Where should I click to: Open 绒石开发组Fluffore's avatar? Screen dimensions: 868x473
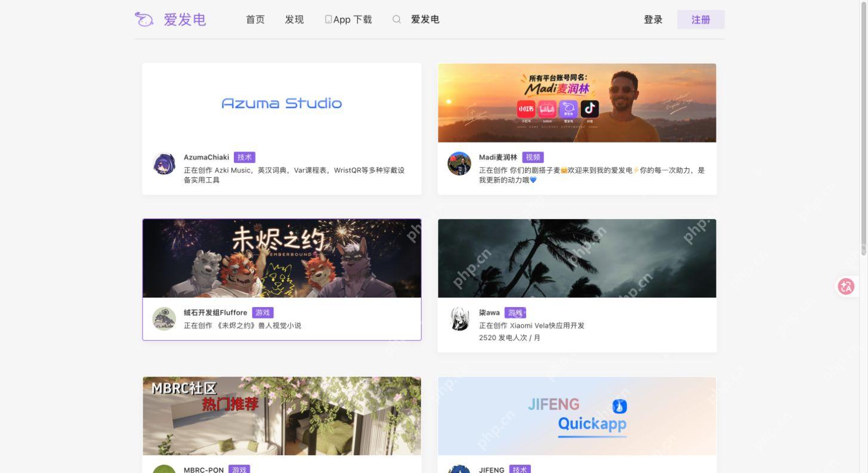[x=164, y=319]
